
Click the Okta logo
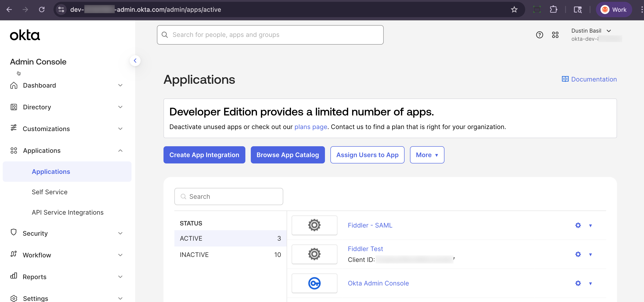tap(25, 35)
